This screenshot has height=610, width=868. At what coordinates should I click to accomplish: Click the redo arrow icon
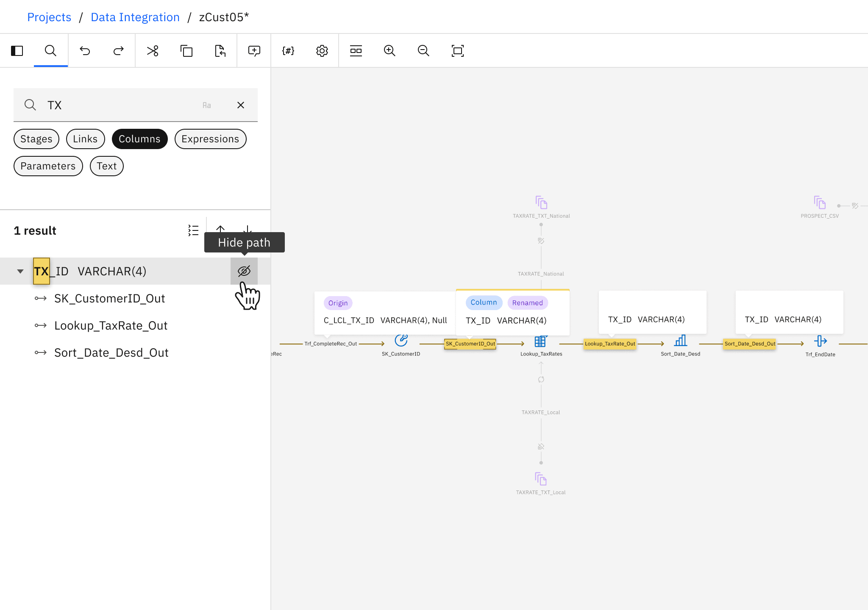point(119,51)
